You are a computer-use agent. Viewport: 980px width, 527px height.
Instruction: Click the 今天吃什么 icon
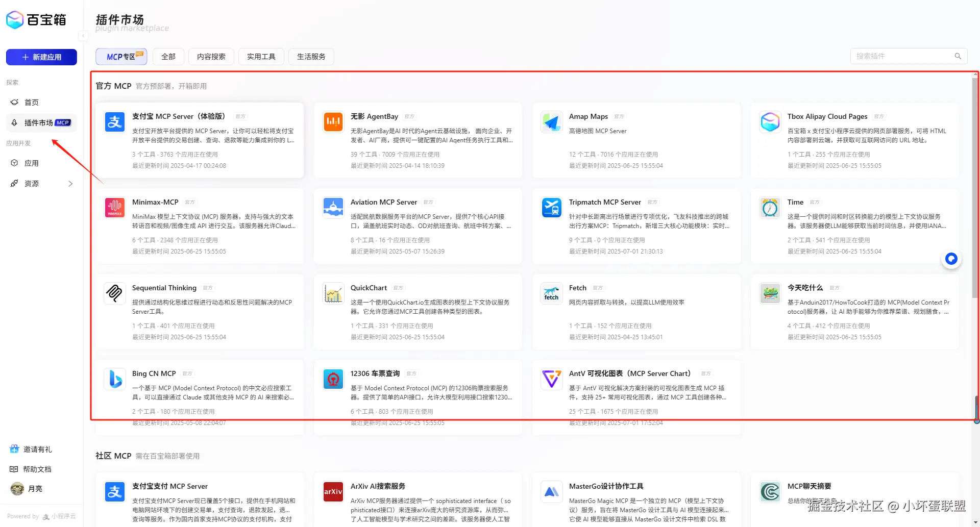click(770, 294)
